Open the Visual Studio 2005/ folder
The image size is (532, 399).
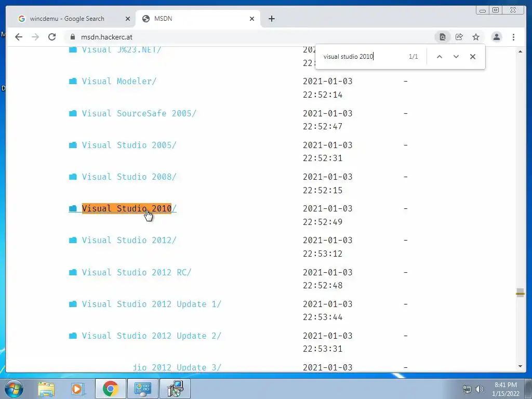129,145
